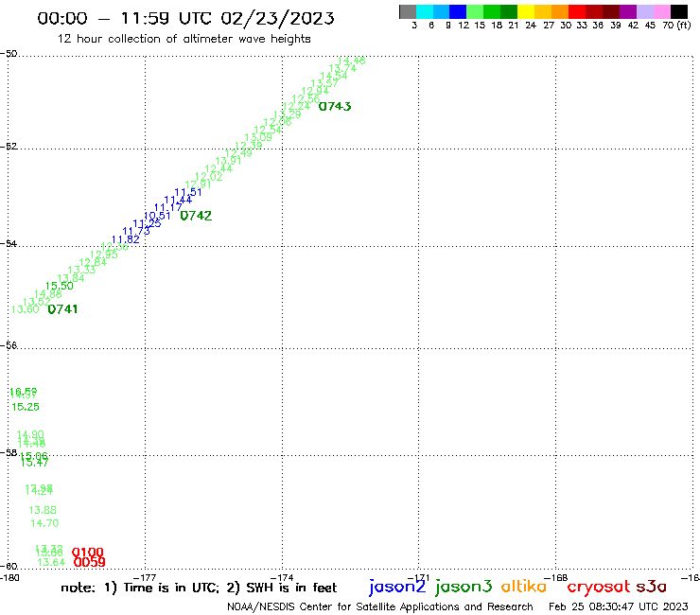Choose the purple swatch in the legend
The image size is (700, 615).
[627, 12]
